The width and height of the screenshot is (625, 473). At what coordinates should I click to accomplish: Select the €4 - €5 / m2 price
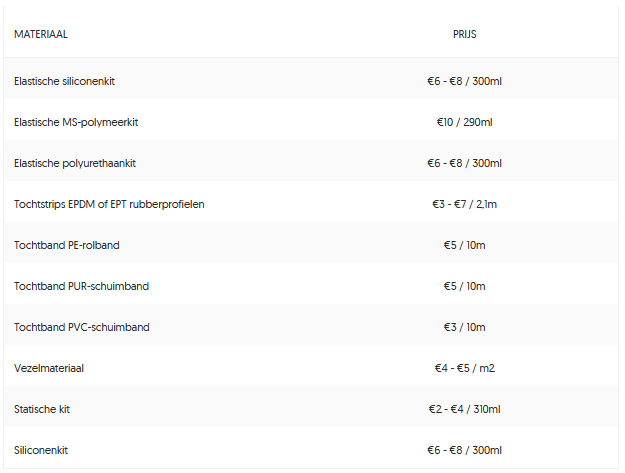tap(464, 368)
